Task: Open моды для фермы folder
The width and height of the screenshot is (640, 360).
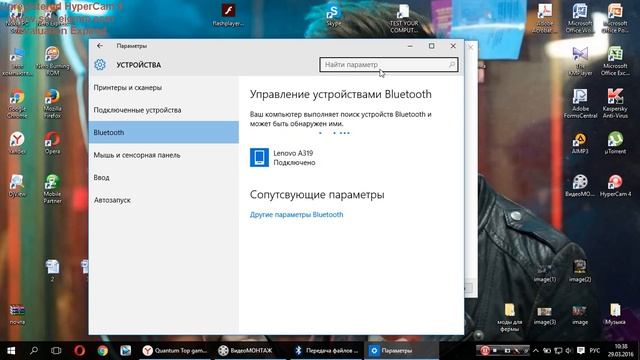Action: 509,318
